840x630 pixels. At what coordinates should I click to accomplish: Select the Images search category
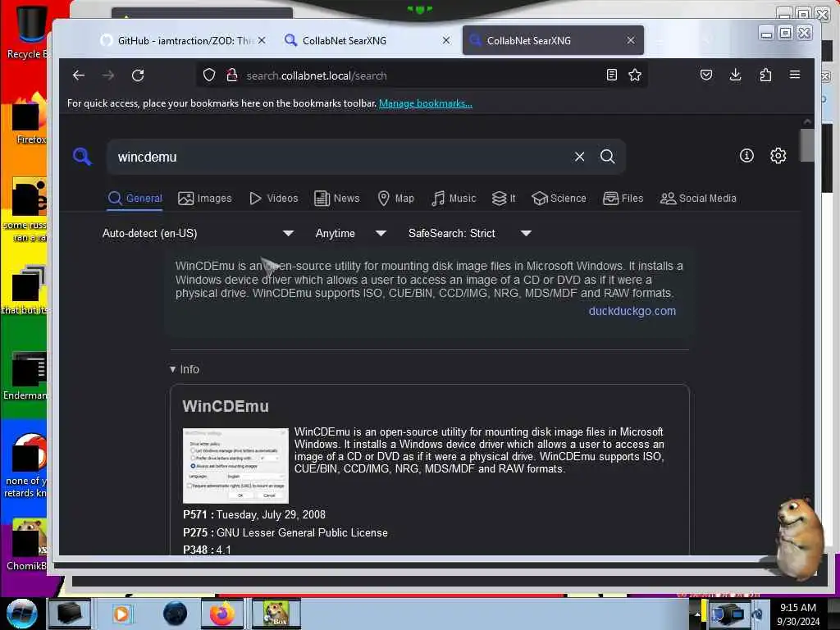(204, 199)
